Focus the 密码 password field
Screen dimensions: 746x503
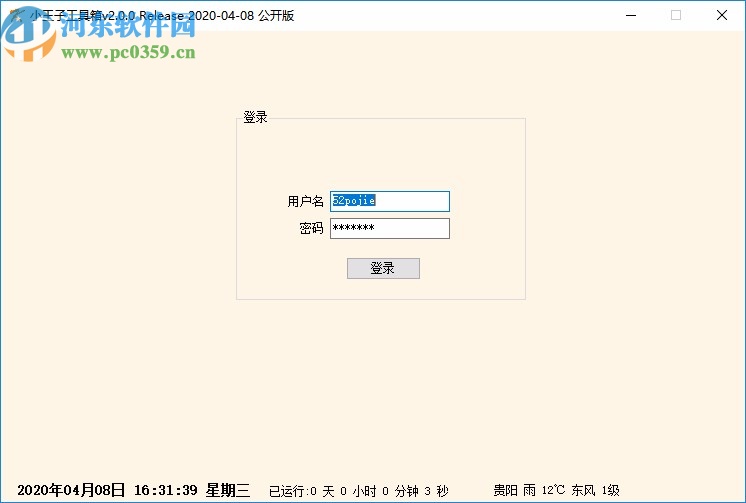pos(390,228)
